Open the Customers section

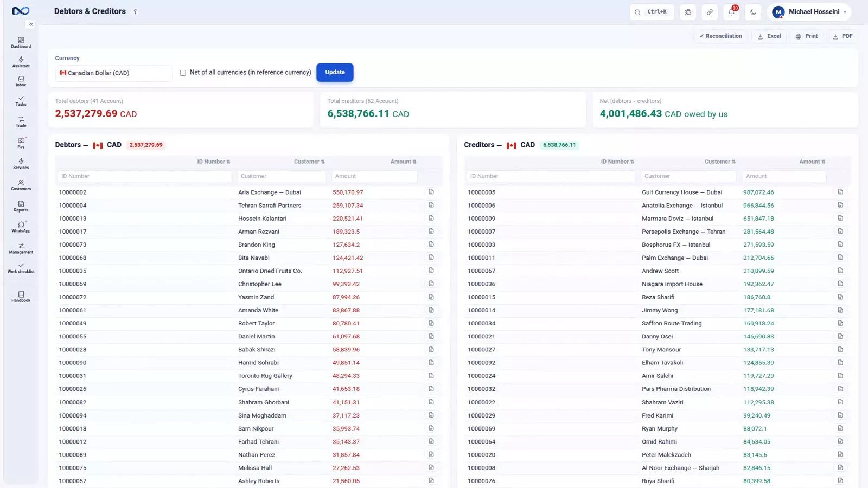[21, 185]
